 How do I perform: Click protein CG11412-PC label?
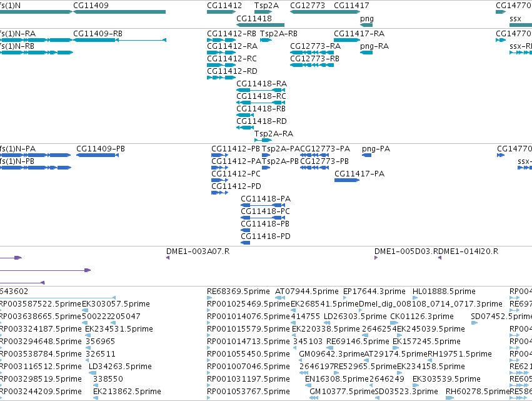tap(236, 174)
